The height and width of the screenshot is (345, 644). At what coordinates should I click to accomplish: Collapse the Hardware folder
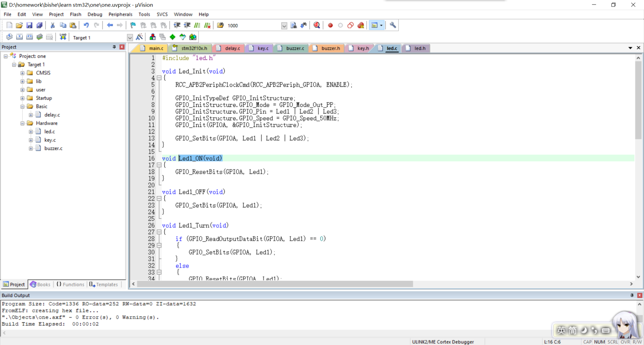[22, 123]
